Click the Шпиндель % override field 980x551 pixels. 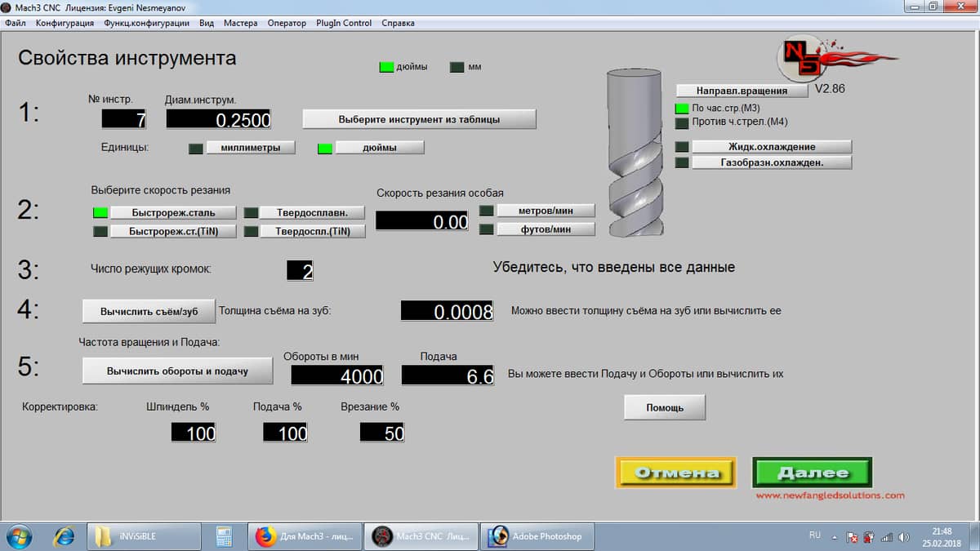(194, 433)
